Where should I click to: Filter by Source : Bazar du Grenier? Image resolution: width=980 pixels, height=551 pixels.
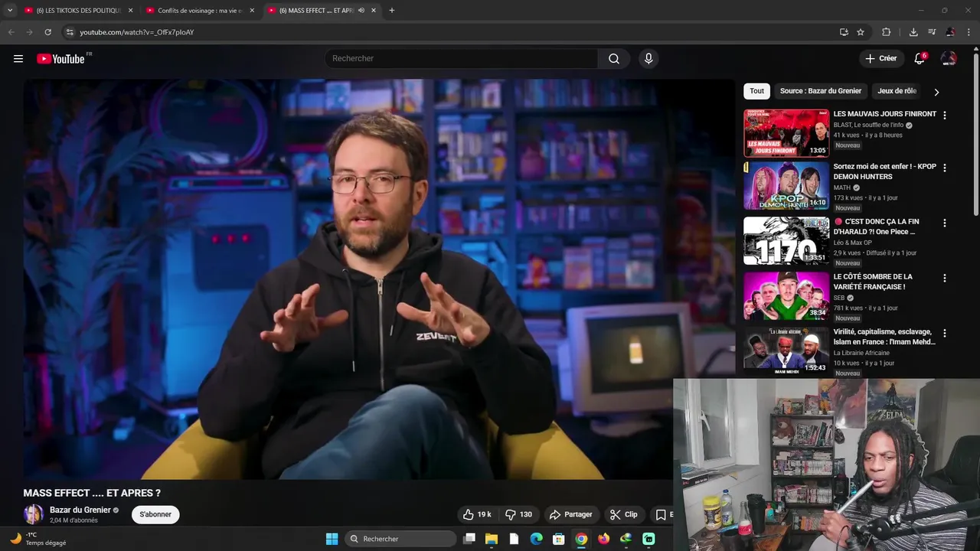821,91
